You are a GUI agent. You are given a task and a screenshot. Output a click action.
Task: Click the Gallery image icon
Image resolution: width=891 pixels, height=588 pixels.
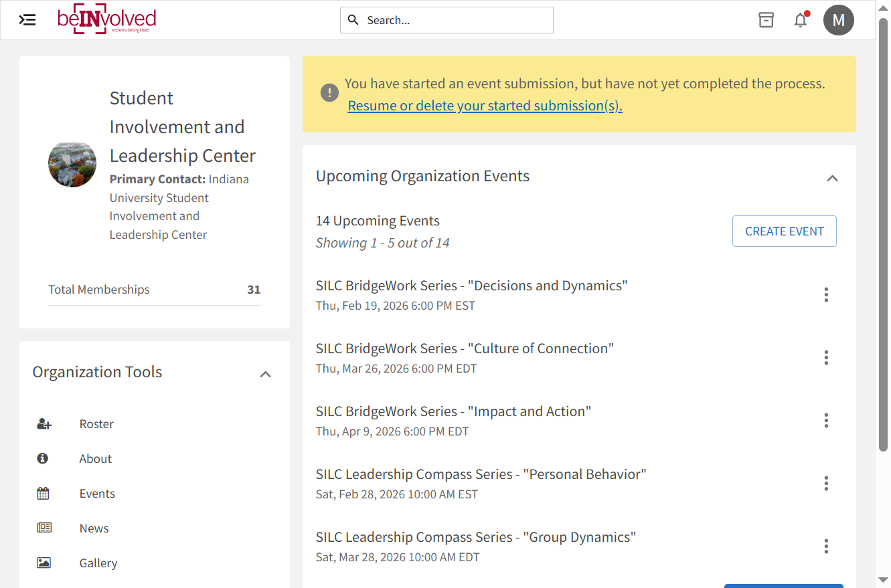(44, 563)
